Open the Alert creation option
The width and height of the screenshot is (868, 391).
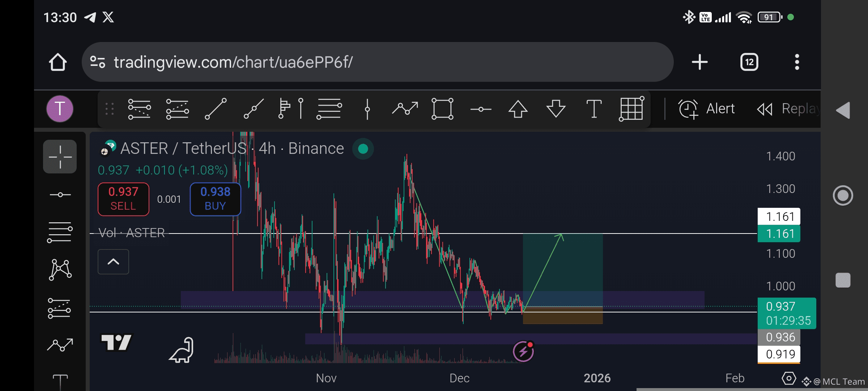[707, 109]
